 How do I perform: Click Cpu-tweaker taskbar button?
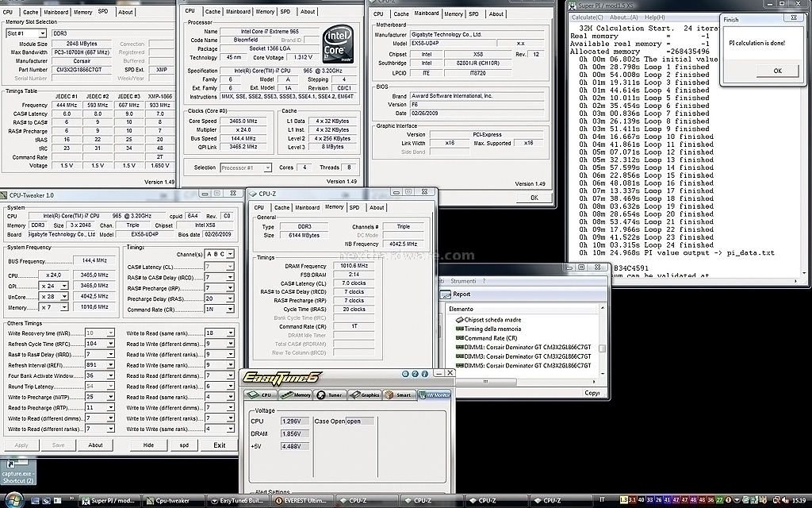pyautogui.click(x=173, y=501)
